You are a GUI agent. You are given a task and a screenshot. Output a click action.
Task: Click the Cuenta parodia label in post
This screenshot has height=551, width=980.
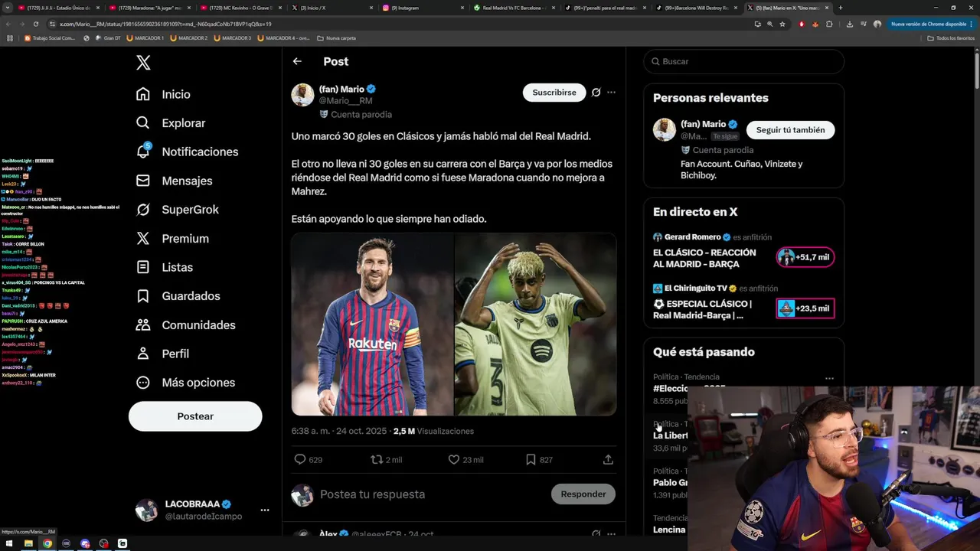[356, 115]
